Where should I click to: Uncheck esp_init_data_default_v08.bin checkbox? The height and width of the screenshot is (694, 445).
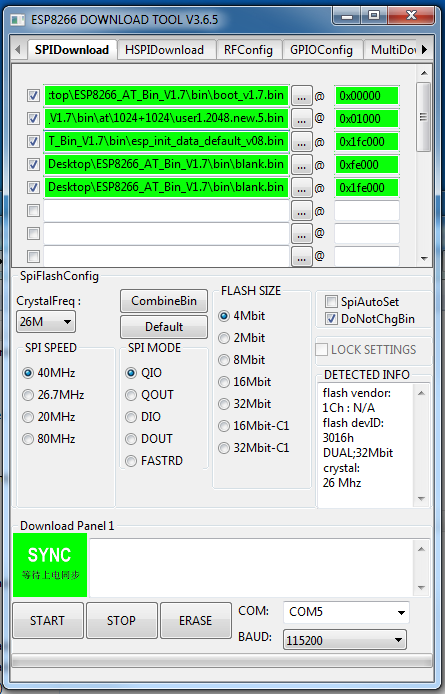[x=33, y=142]
